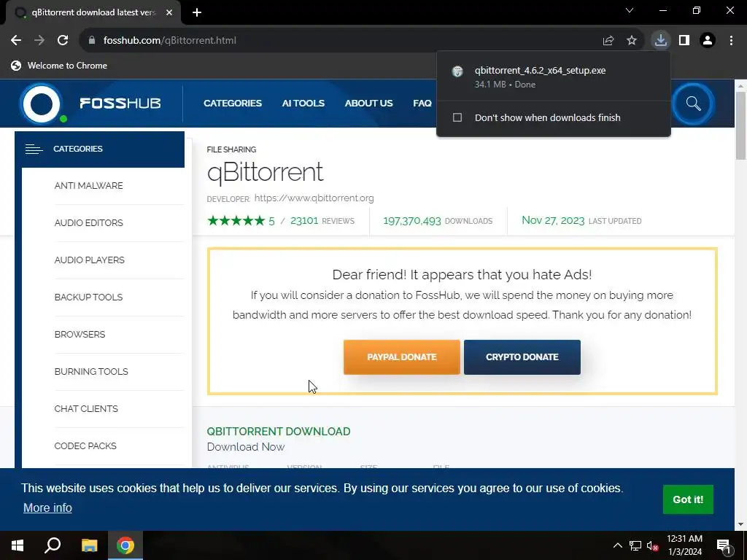Screen dimensions: 747x560
Task: Open the Chrome three-dot menu
Action: (x=731, y=41)
